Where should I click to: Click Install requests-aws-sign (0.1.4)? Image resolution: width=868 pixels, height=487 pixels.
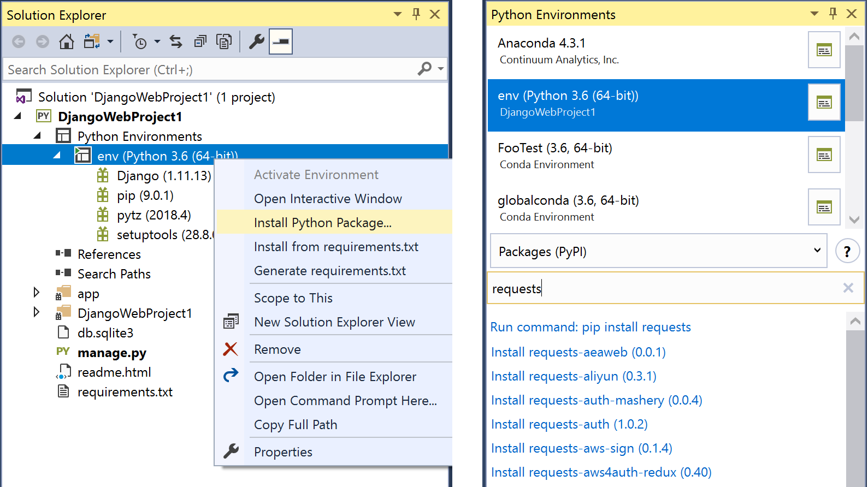pos(581,448)
